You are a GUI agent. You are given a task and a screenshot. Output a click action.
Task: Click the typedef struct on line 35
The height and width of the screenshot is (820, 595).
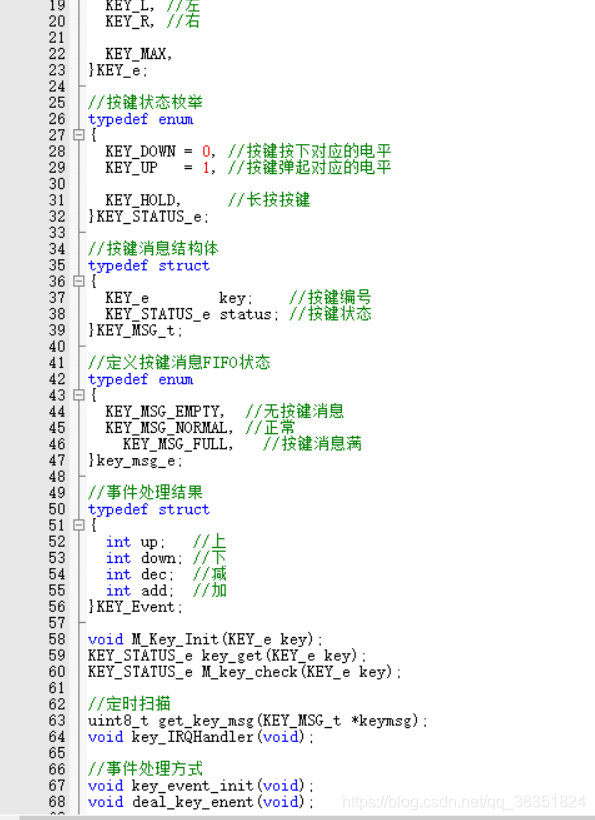click(x=149, y=265)
